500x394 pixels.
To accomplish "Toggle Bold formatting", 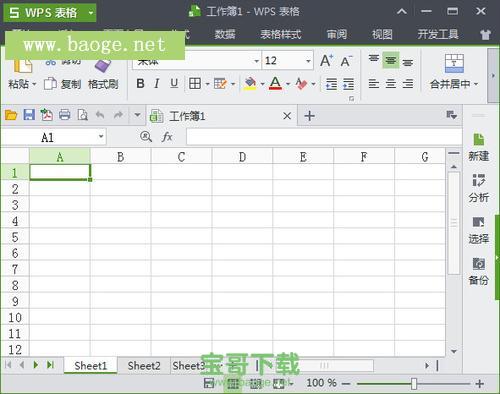I will 140,83.
